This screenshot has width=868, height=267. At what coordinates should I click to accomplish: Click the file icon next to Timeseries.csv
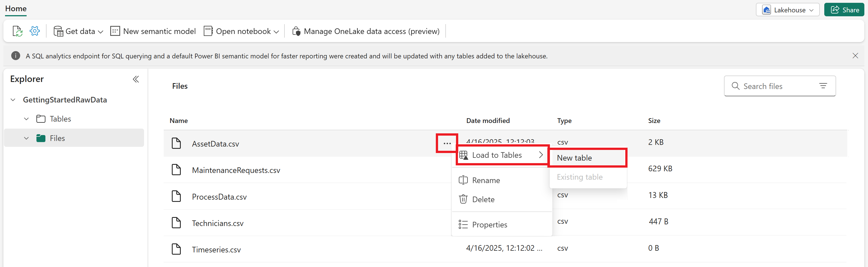176,249
